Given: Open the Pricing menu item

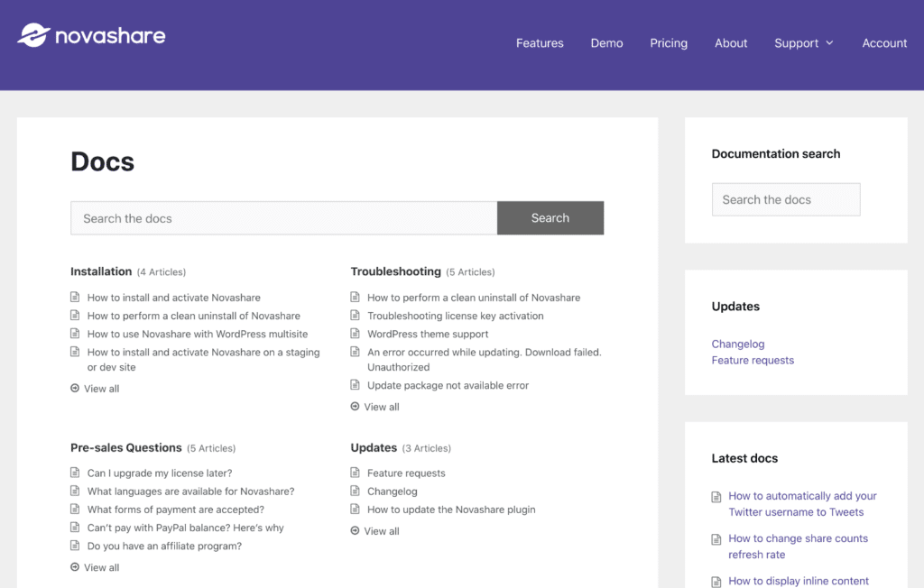Looking at the screenshot, I should click(x=669, y=42).
